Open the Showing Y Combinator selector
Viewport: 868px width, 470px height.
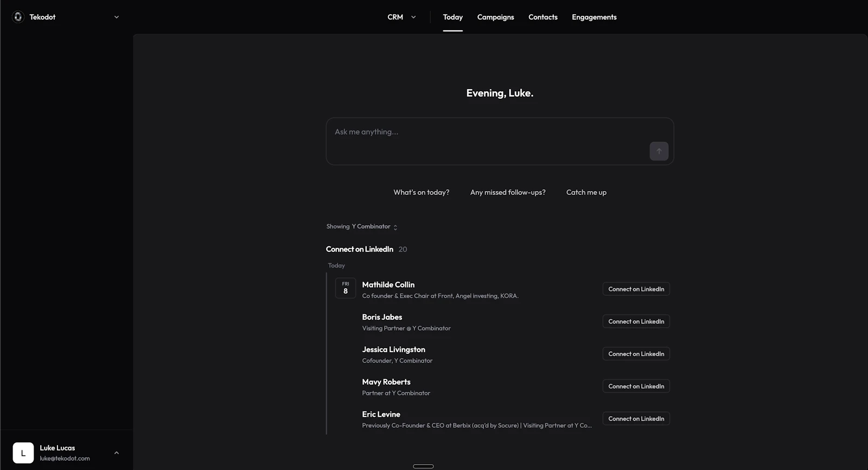[362, 226]
